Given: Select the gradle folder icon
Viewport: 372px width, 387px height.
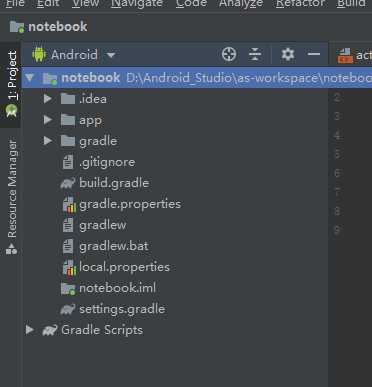Looking at the screenshot, I should [68, 141].
